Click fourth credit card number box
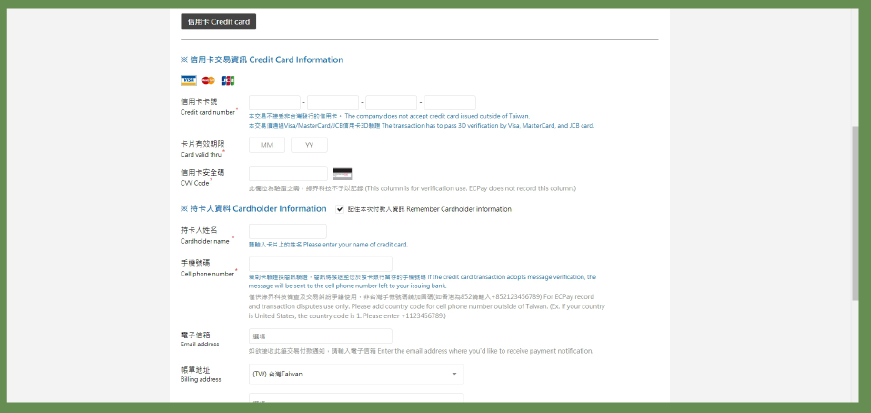Screen dimensions: 871x413 [x=449, y=102]
